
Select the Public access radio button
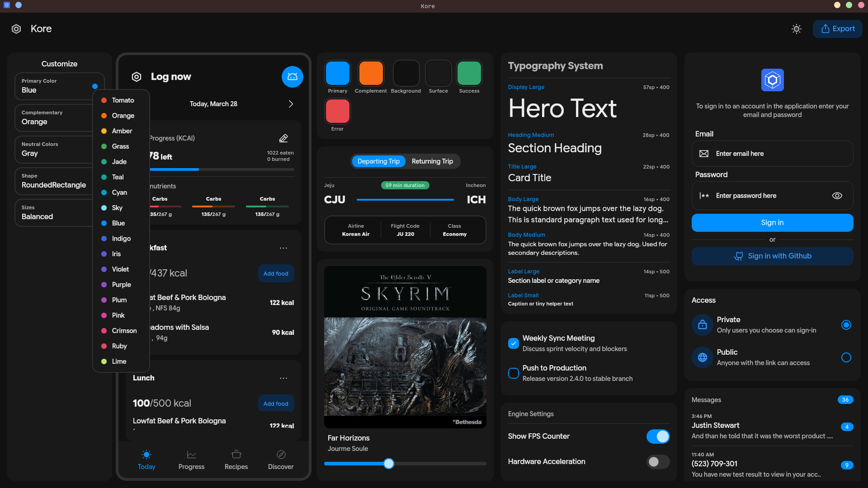[846, 357]
